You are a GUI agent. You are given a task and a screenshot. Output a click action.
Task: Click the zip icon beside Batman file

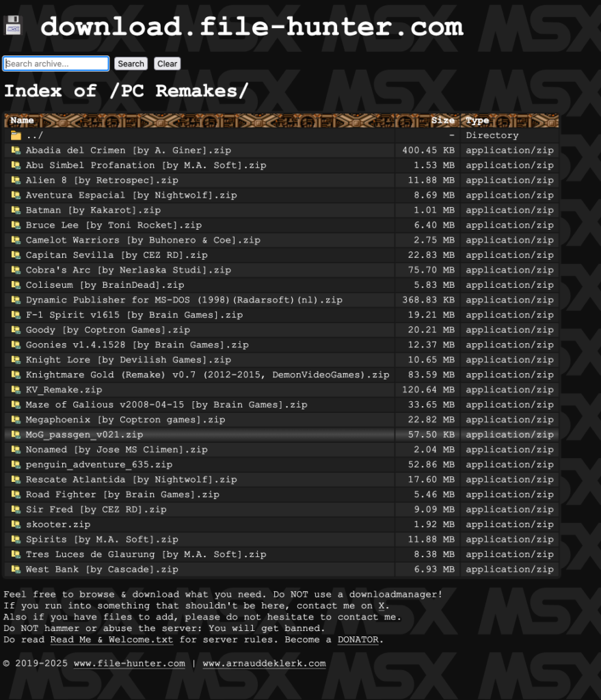pyautogui.click(x=16, y=211)
